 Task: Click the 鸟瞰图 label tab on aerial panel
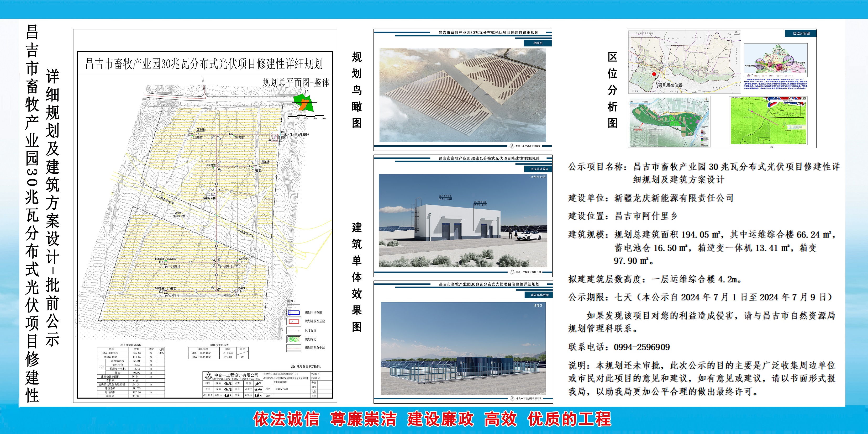tap(538, 43)
